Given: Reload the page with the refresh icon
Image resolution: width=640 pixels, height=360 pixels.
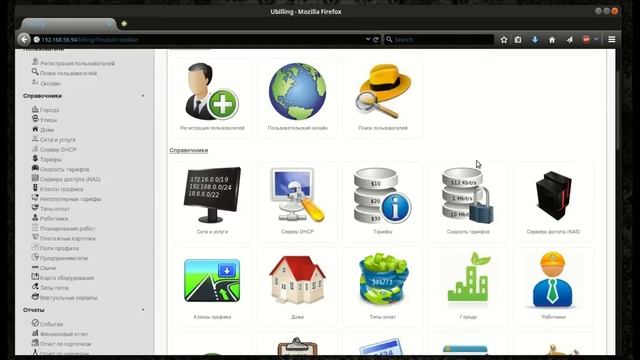Looking at the screenshot, I should (376, 40).
